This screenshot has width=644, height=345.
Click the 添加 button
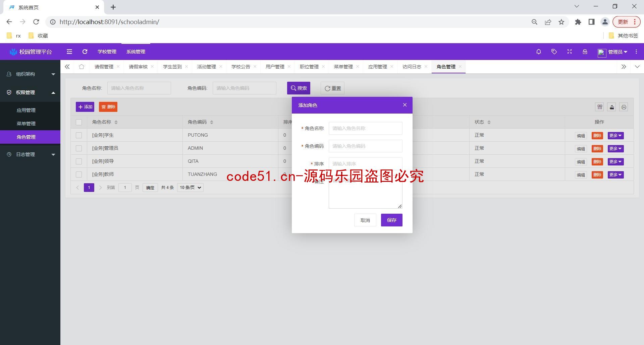point(85,107)
